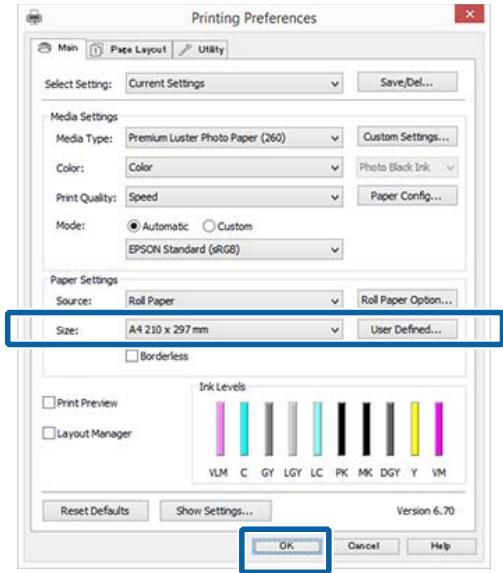Click the Paper Config... button
The height and width of the screenshot is (573, 503).
[x=407, y=196]
